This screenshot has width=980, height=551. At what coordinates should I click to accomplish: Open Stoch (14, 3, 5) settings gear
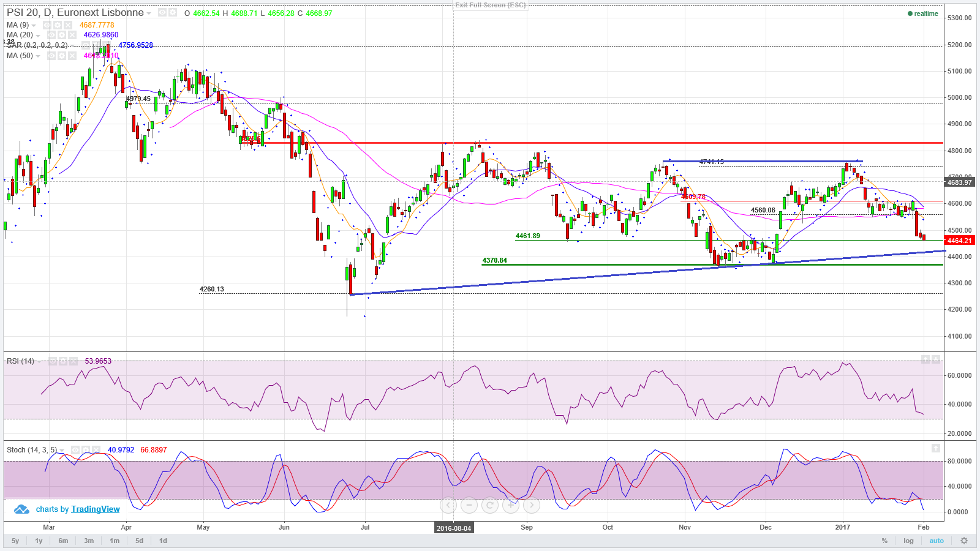pos(86,450)
